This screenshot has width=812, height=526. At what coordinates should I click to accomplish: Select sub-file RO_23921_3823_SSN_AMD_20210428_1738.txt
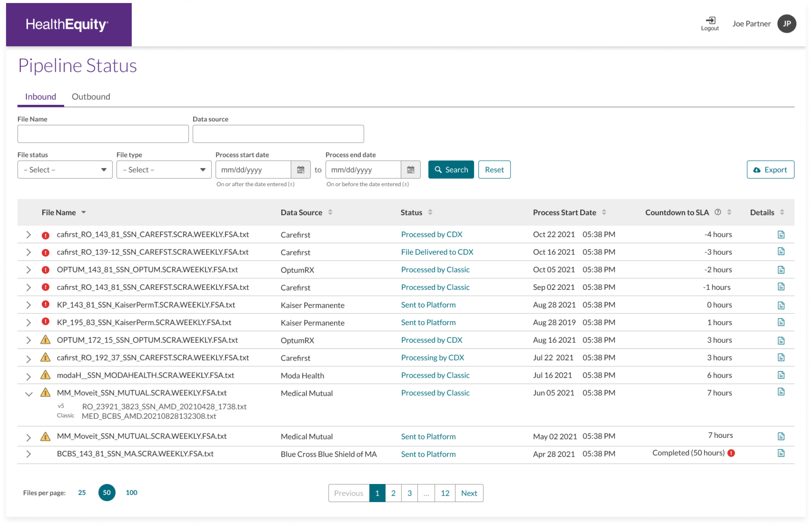point(164,407)
